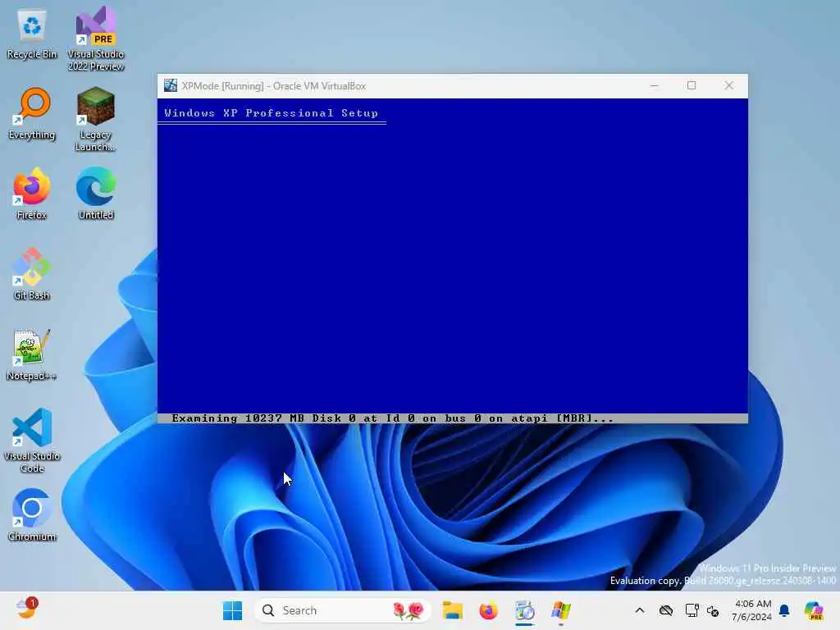Select Visual Studio 2022 Preview shortcut
Screen dimensions: 840x630
pos(96,39)
